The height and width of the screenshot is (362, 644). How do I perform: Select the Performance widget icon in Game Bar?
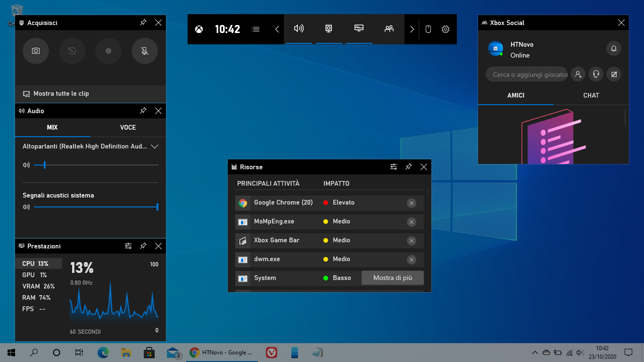point(359,29)
